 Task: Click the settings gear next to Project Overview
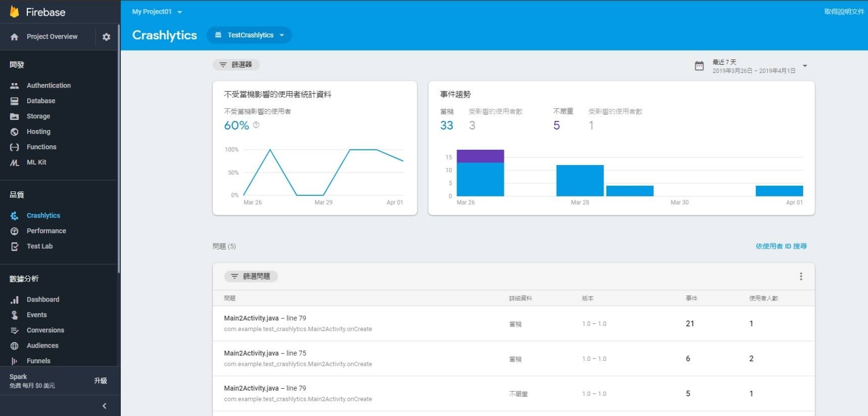click(106, 37)
